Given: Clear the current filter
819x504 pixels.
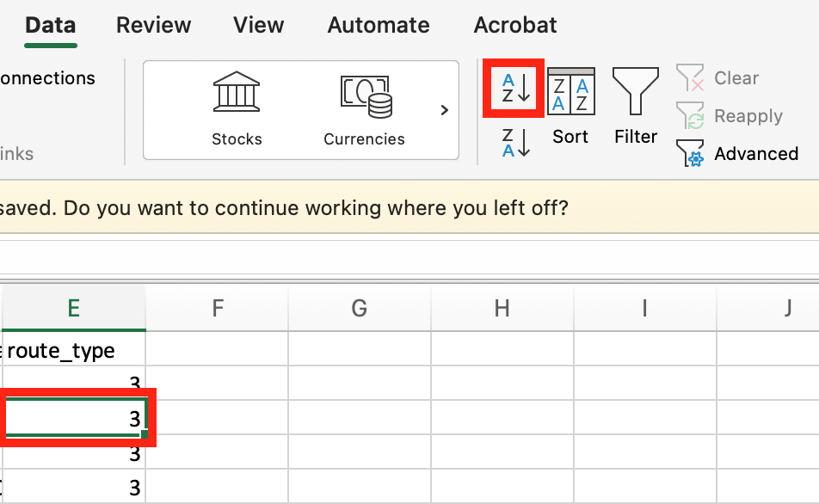Looking at the screenshot, I should pyautogui.click(x=718, y=77).
